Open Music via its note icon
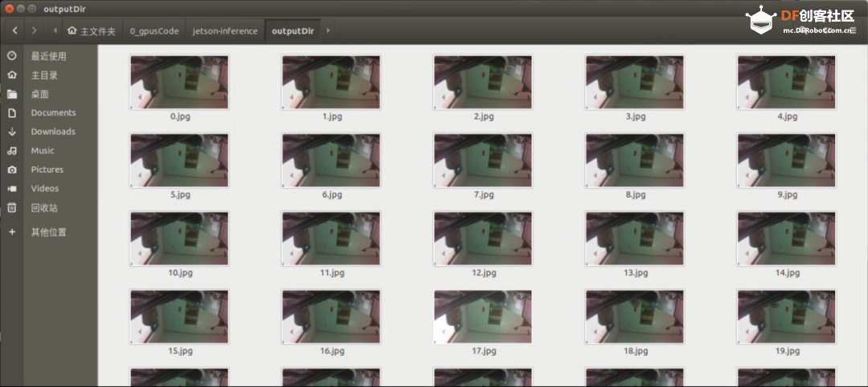Image resolution: width=868 pixels, height=387 pixels. pos(12,150)
